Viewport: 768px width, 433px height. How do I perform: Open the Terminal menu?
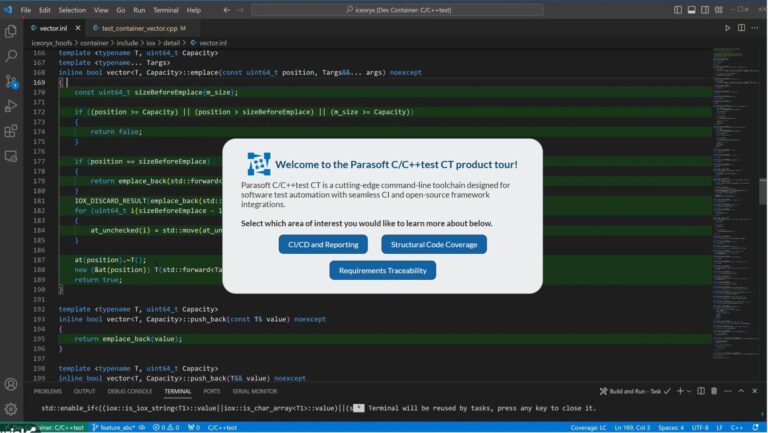(x=166, y=10)
